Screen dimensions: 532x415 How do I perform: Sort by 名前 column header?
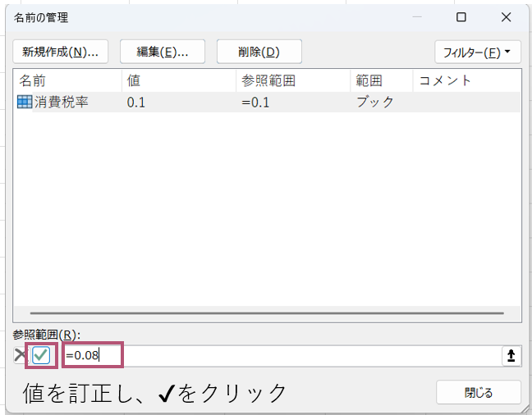(67, 80)
